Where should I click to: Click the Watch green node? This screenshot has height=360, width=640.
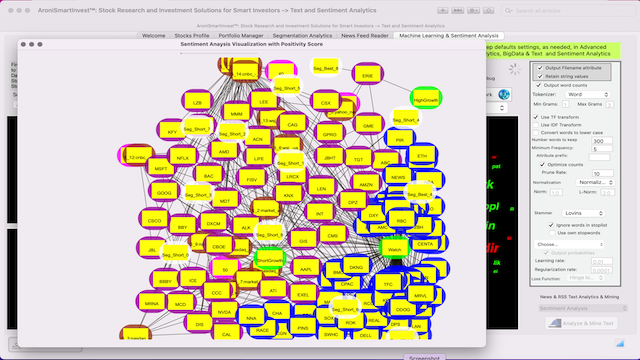point(394,249)
